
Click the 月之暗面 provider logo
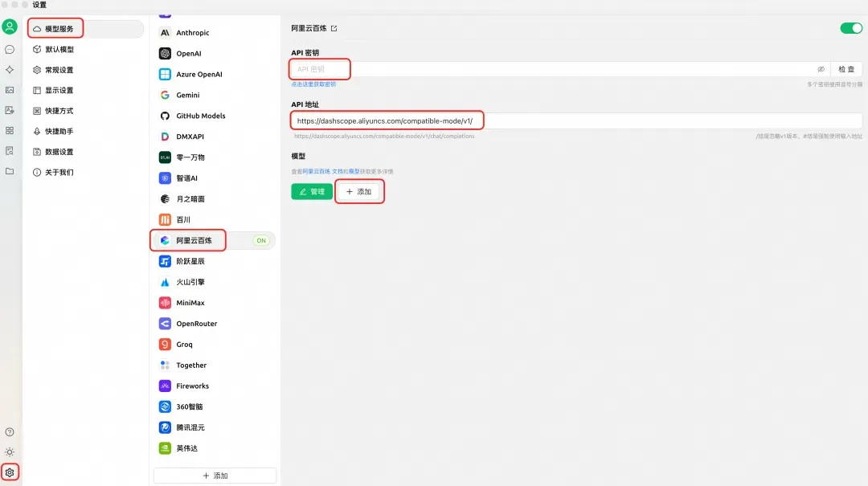tap(165, 198)
